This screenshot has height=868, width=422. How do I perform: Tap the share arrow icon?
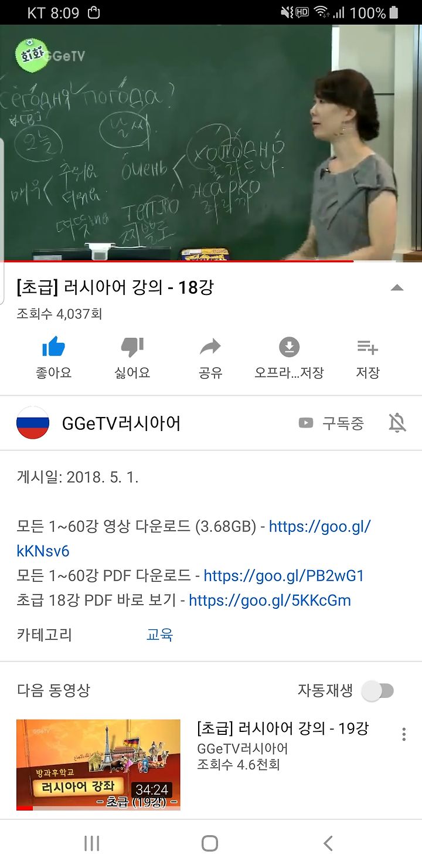(x=210, y=347)
